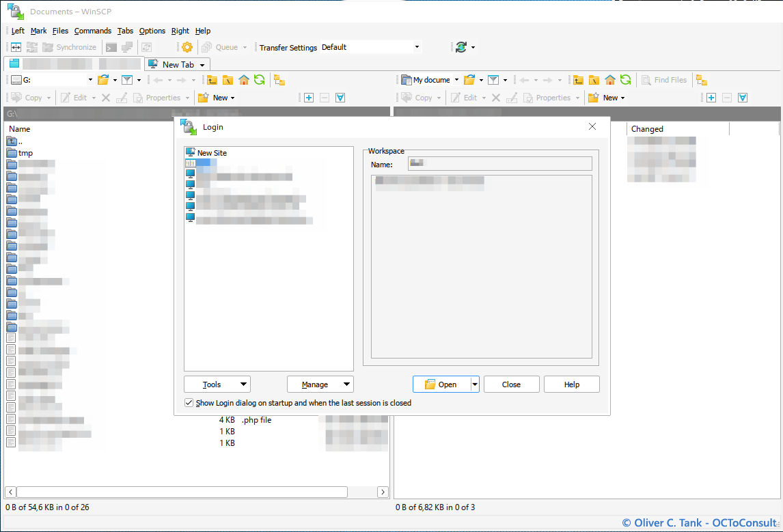Go to home directory in right panel

pos(609,80)
